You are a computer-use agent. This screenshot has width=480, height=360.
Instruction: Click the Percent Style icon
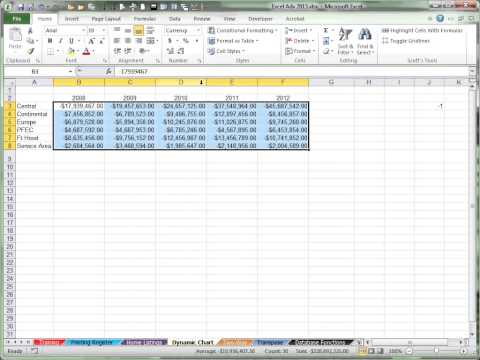click(x=186, y=41)
